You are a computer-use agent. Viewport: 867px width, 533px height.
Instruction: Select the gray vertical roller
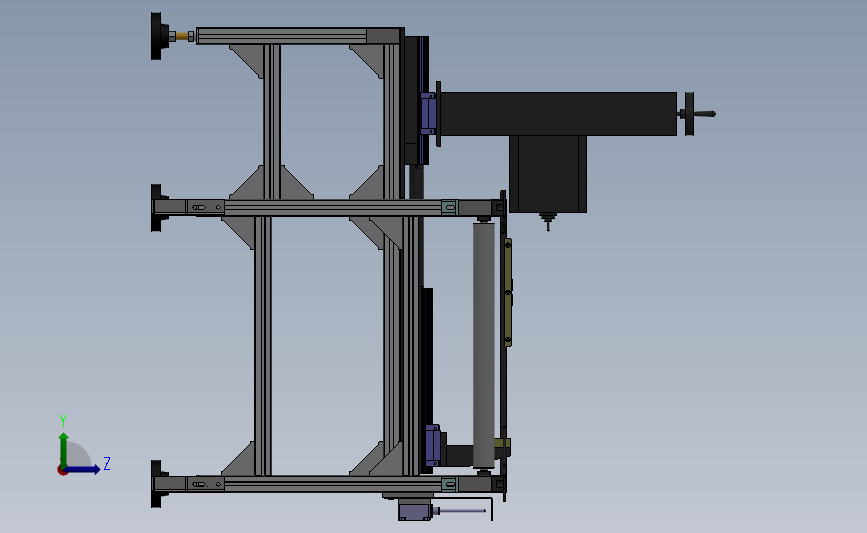[x=484, y=345]
